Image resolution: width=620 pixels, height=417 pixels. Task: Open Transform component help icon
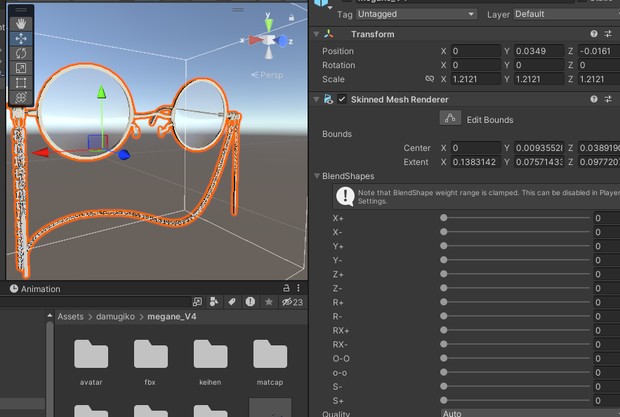click(594, 34)
